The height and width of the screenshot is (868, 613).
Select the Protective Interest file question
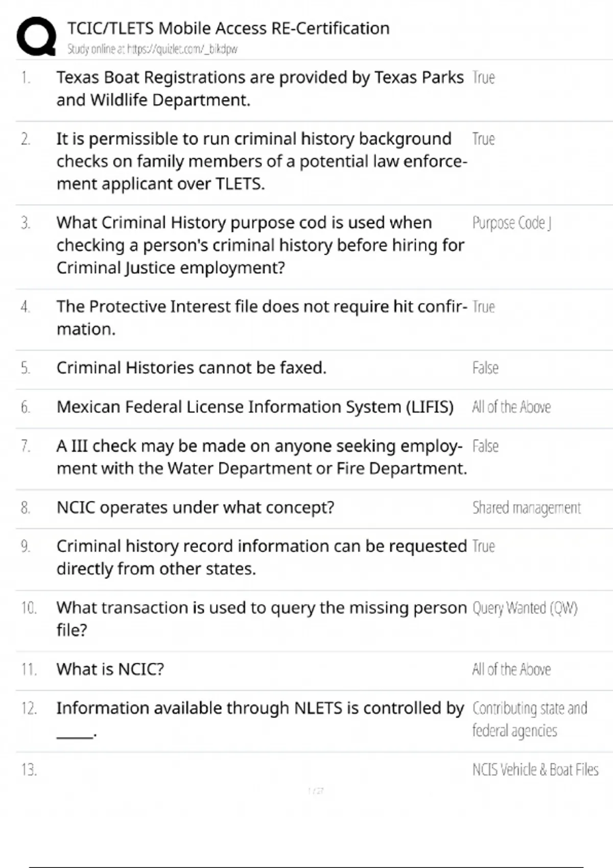click(261, 318)
